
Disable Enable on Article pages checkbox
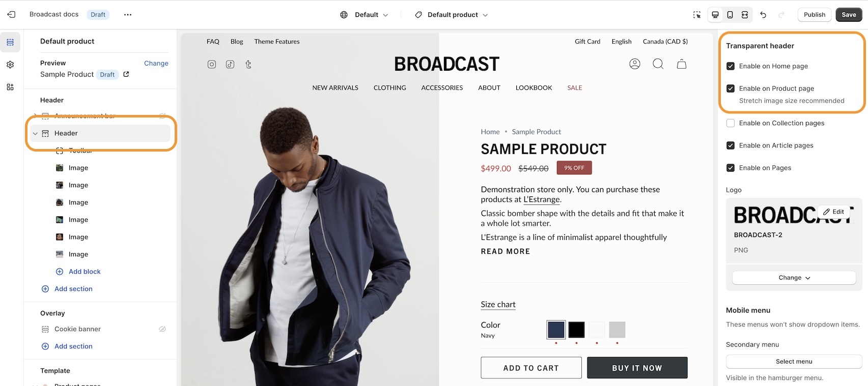click(x=731, y=145)
